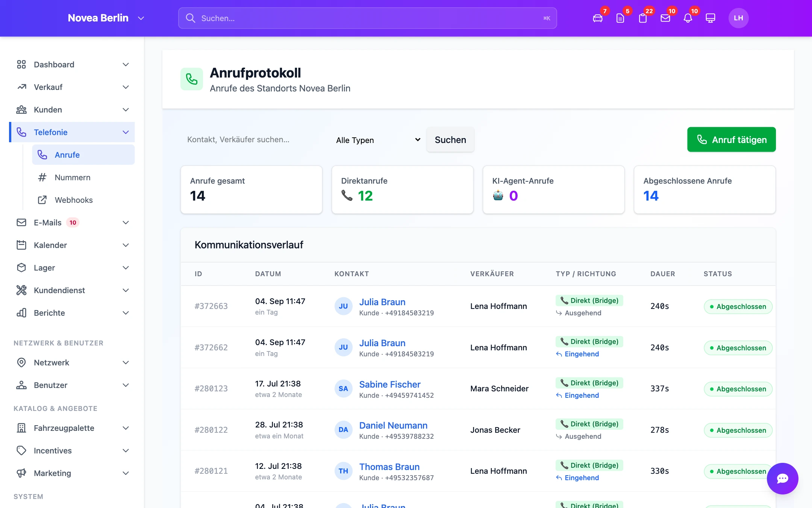The width and height of the screenshot is (812, 508).
Task: Click call ID #280123
Action: click(x=211, y=388)
